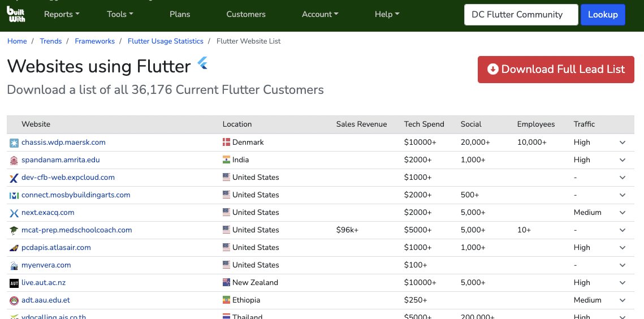
Task: Open the spandanam.amrita.edu link
Action: pos(60,160)
